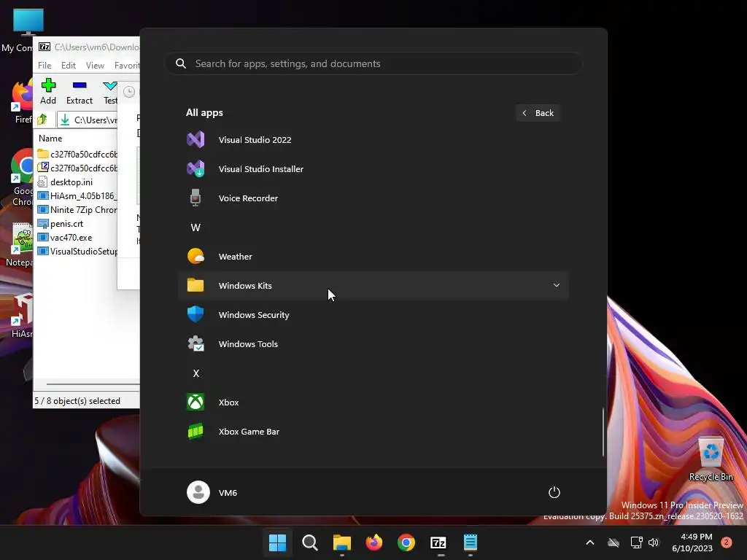This screenshot has width=747, height=560.
Task: Open Firefox from the taskbar
Action: pyautogui.click(x=374, y=542)
